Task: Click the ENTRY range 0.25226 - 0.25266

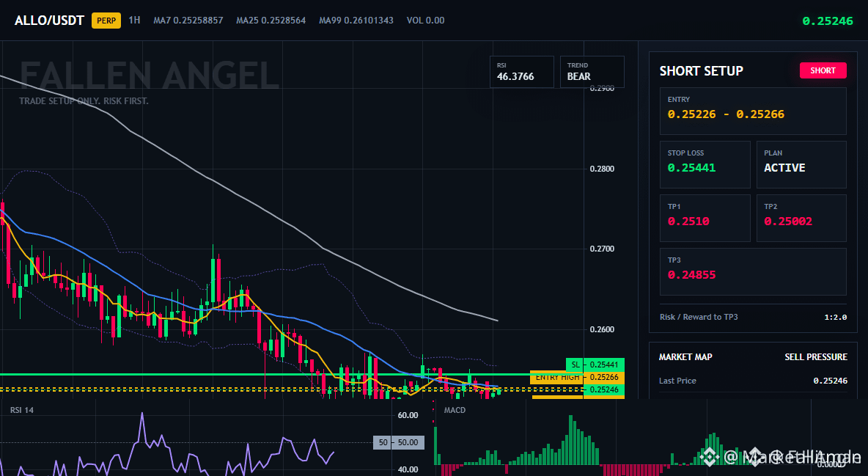Action: coord(726,114)
